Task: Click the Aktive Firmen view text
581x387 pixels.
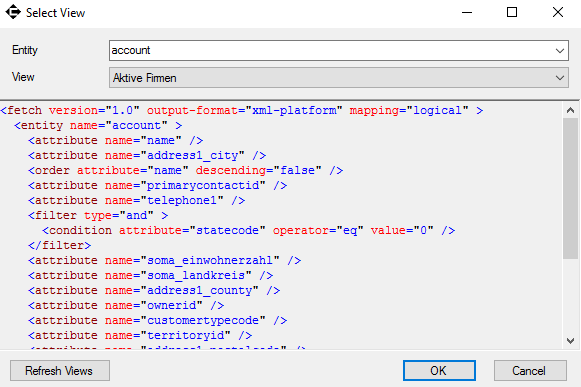Action: point(145,78)
